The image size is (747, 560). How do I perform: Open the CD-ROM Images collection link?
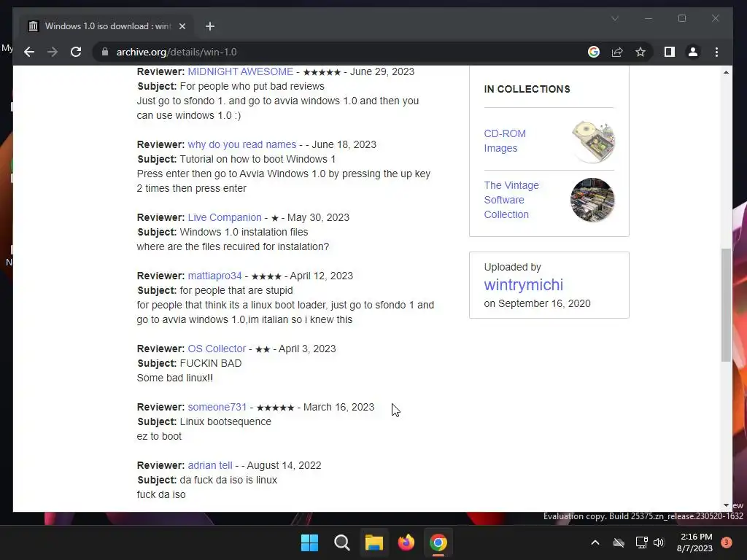[505, 141]
